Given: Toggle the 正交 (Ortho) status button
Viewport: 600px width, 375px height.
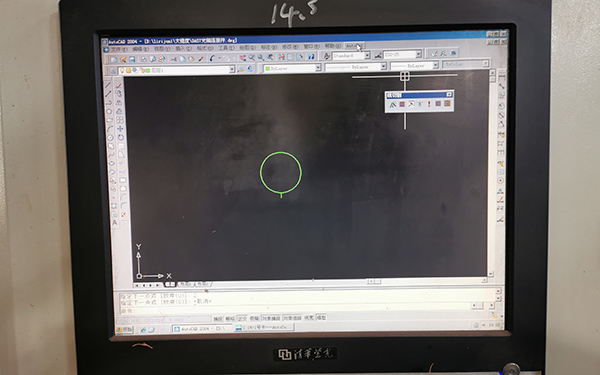Looking at the screenshot, I should 242,318.
